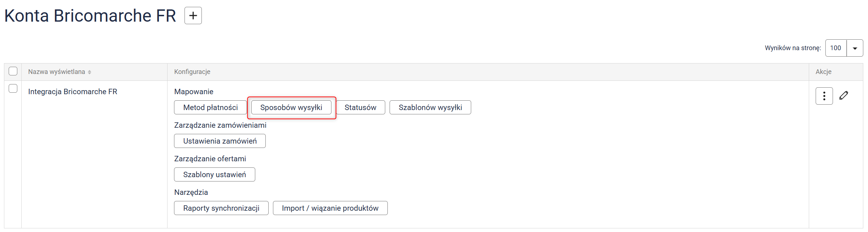This screenshot has height=232, width=868.
Task: Toggle the select-all checkbox in table header
Action: 13,71
